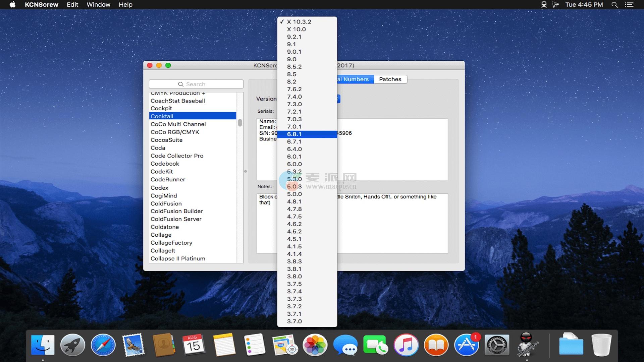The height and width of the screenshot is (362, 644).
Task: Open the Edit menu
Action: 72,5
